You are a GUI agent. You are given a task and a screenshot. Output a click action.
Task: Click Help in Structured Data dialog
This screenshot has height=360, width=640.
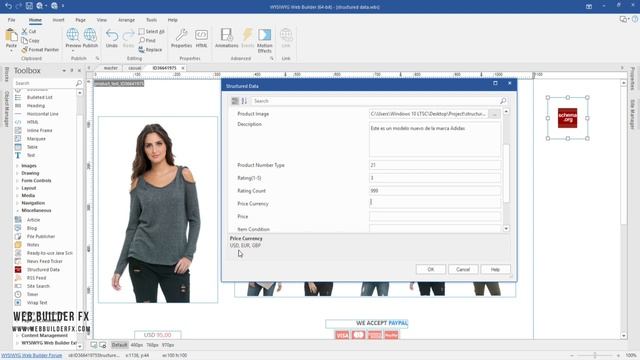point(495,269)
